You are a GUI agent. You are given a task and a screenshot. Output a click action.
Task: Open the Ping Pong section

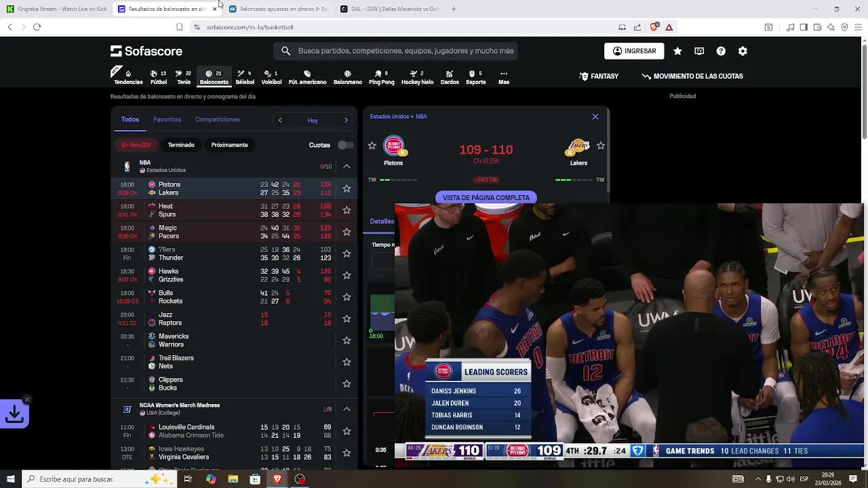[381, 77]
